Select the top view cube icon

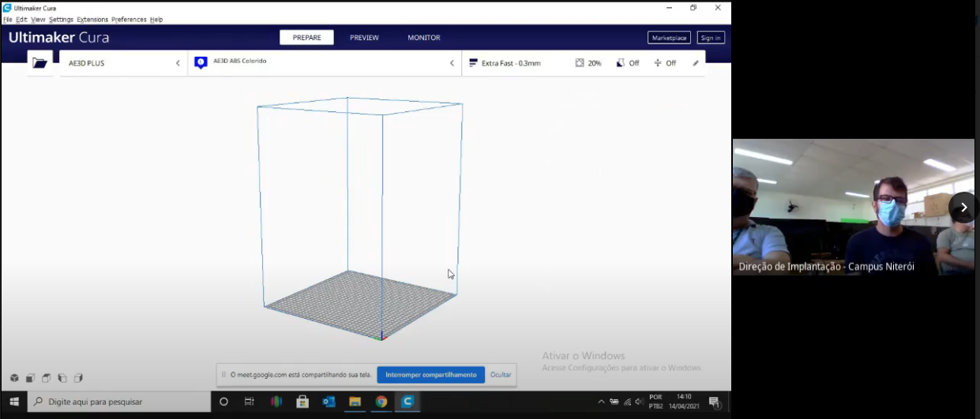pyautogui.click(x=47, y=378)
